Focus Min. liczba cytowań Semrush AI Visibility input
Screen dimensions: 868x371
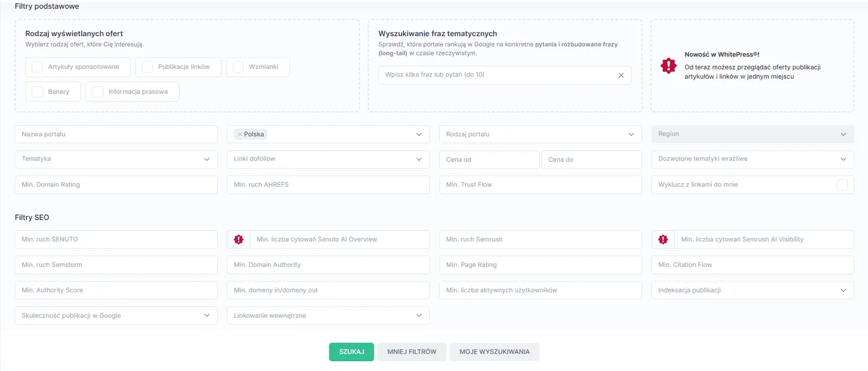click(x=764, y=239)
